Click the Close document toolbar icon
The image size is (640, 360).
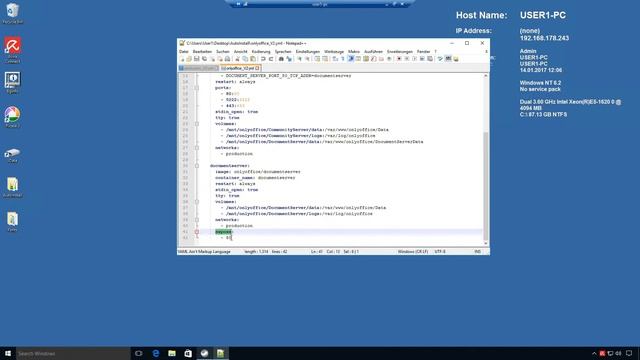(x=212, y=59)
